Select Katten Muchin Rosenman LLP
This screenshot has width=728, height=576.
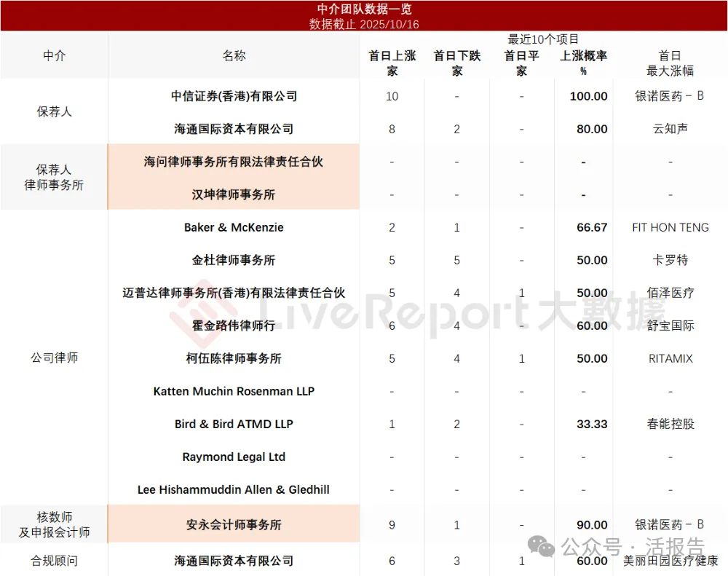[234, 391]
